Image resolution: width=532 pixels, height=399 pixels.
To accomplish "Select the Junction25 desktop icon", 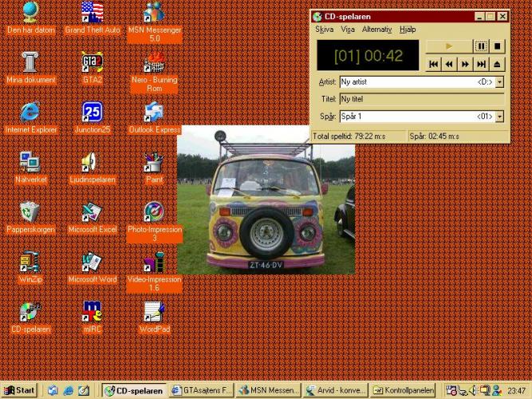I will tap(92, 113).
